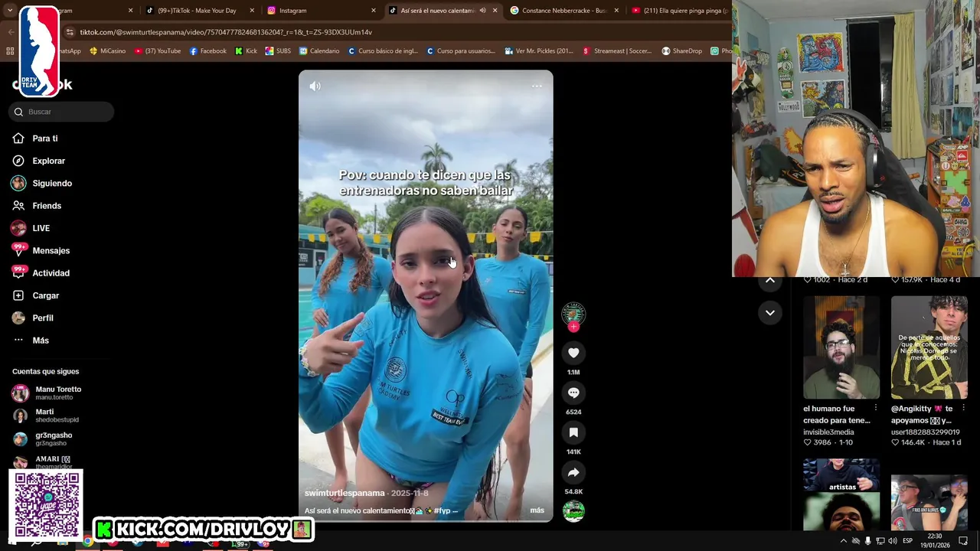Open followed account gr3ngasho
This screenshot has width=980, height=551.
pyautogui.click(x=46, y=439)
